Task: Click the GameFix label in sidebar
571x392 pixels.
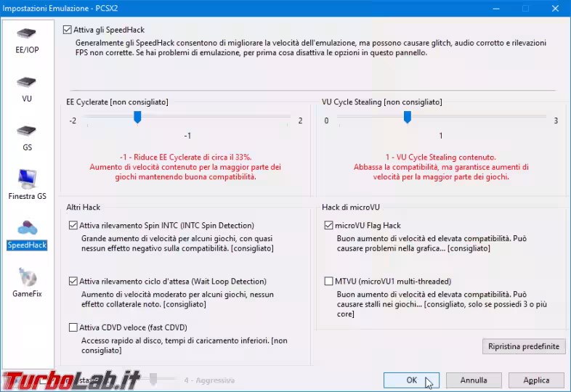Action: [28, 294]
